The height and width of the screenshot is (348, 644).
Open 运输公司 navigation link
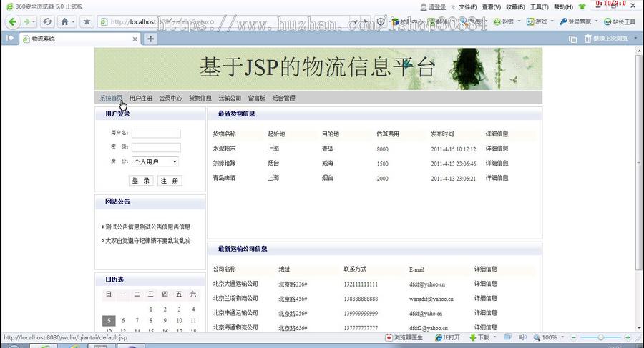coord(230,98)
